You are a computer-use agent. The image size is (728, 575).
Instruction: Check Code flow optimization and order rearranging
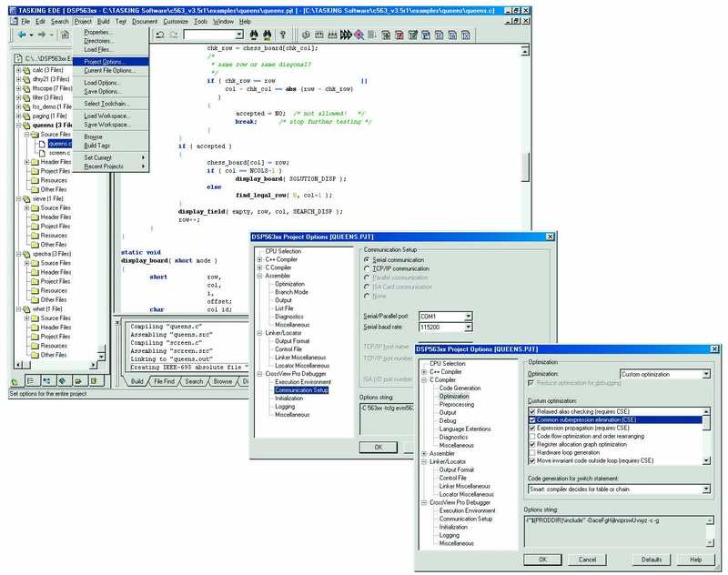(x=531, y=436)
